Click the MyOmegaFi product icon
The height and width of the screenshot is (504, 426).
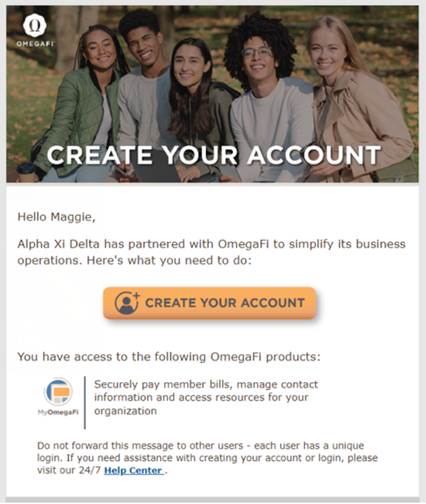(58, 393)
